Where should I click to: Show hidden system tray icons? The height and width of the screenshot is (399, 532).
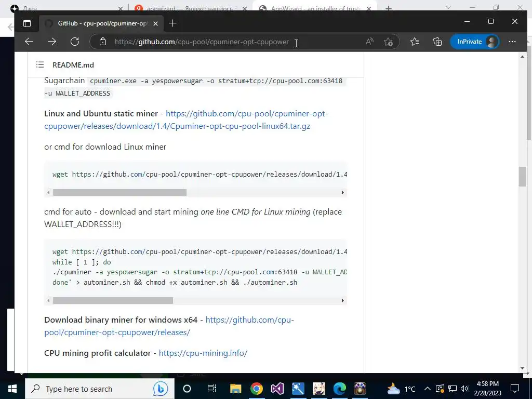pyautogui.click(x=428, y=389)
